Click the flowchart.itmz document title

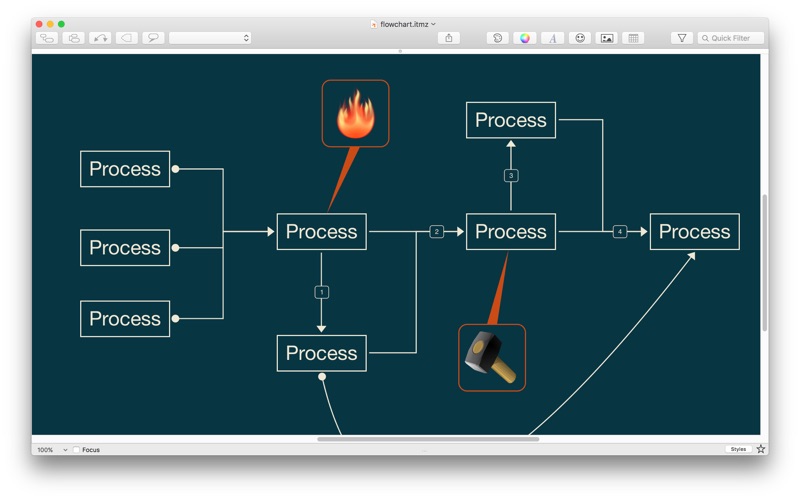point(404,24)
